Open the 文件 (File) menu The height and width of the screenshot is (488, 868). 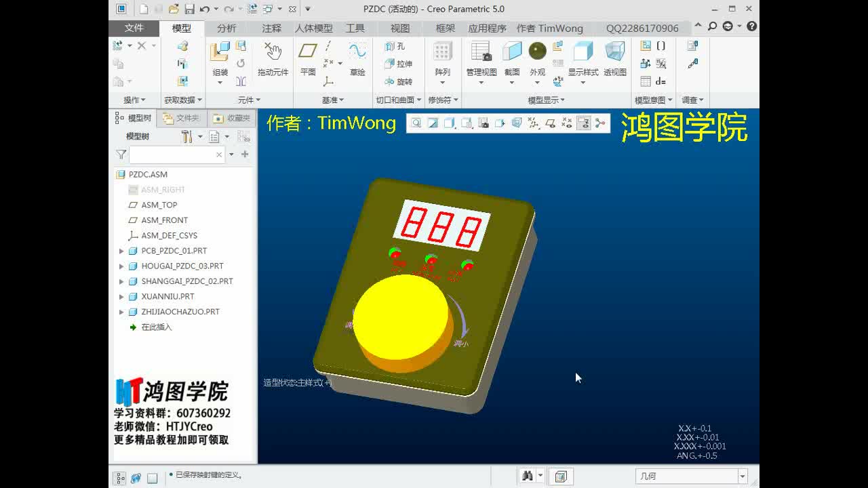click(134, 28)
